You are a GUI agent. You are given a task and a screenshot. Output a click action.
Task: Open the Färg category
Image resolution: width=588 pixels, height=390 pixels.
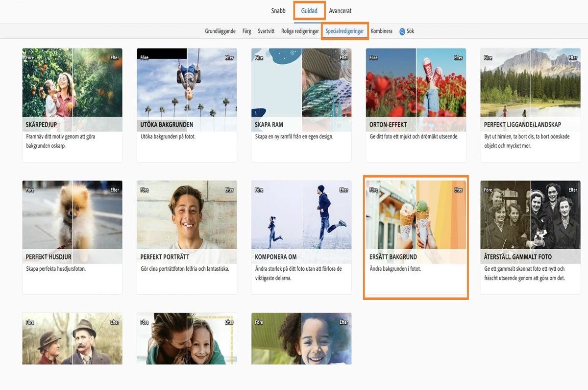point(247,31)
